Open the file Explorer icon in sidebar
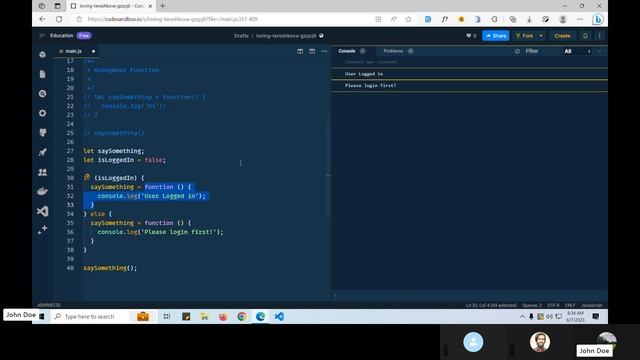The height and width of the screenshot is (360, 640). click(x=42, y=74)
